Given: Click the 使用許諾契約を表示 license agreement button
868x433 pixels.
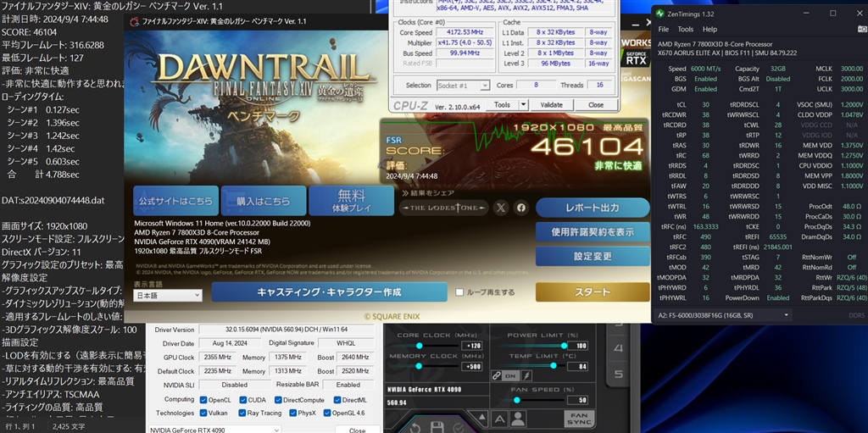Looking at the screenshot, I should 593,232.
